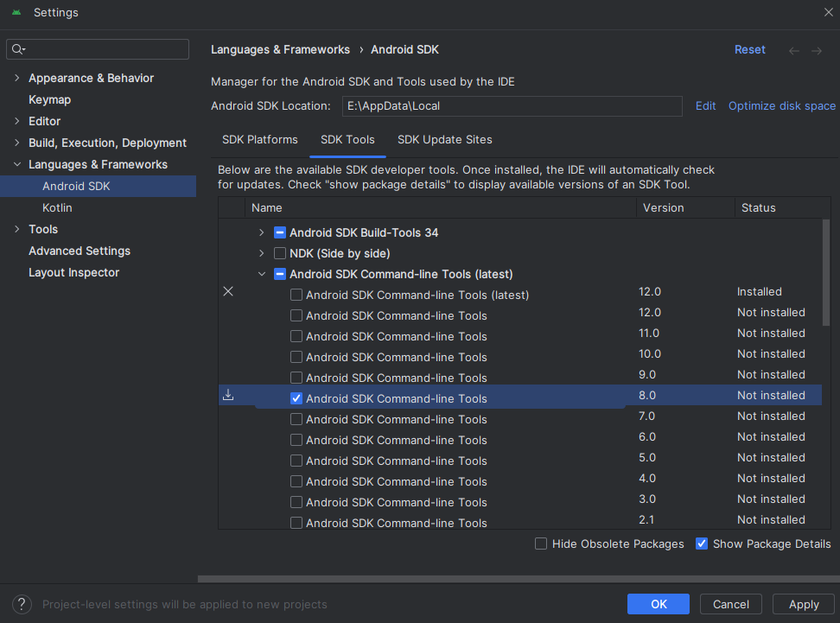Check Command-line Tools version 10.0 checkbox
Screen dimensions: 840x623
point(296,358)
